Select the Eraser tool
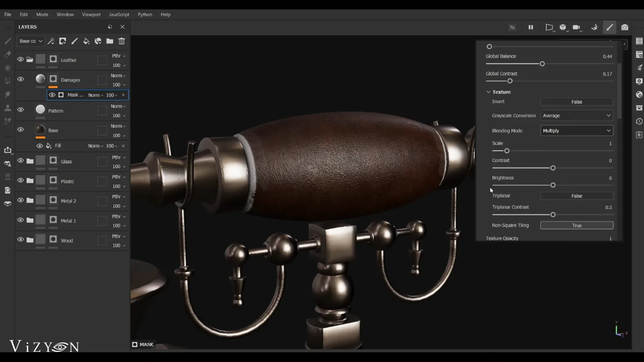The image size is (644, 362). point(7,54)
